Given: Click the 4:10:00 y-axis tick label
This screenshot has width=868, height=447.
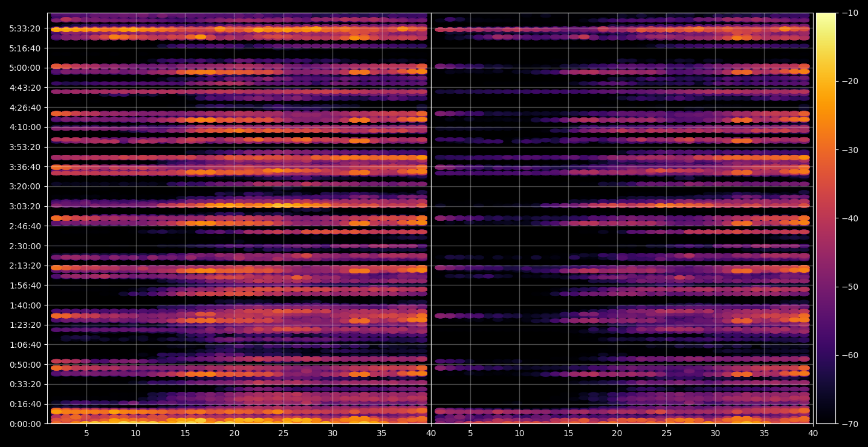Looking at the screenshot, I should pyautogui.click(x=26, y=127).
